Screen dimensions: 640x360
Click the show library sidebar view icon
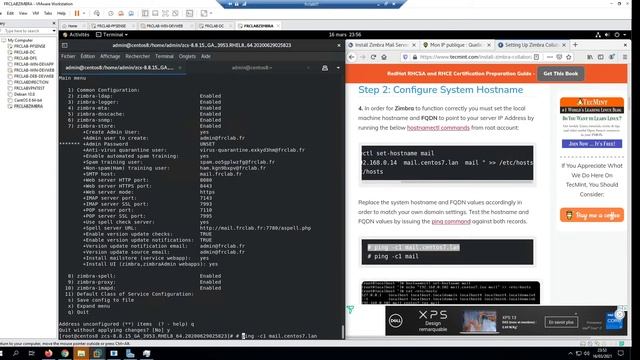pyautogui.click(x=145, y=13)
